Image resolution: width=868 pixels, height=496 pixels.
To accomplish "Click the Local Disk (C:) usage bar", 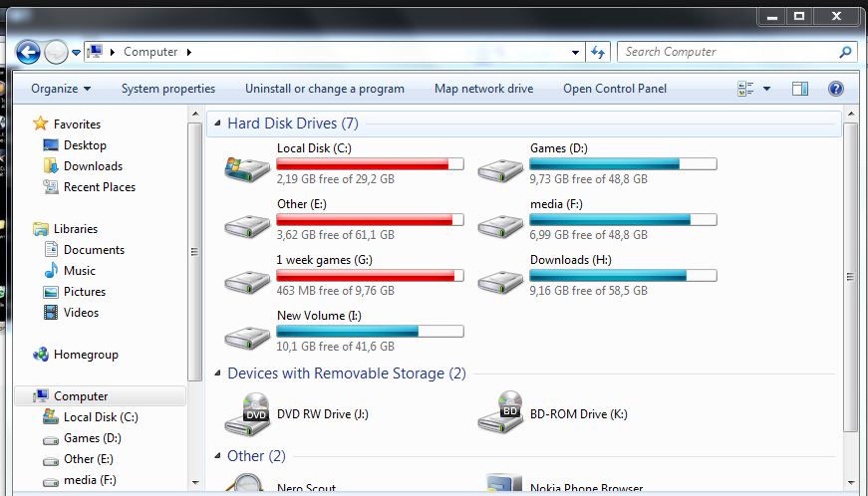I will click(370, 163).
